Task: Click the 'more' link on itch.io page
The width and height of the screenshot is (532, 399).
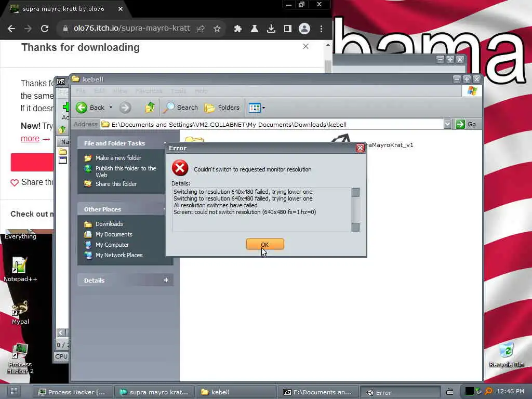Action: click(30, 138)
